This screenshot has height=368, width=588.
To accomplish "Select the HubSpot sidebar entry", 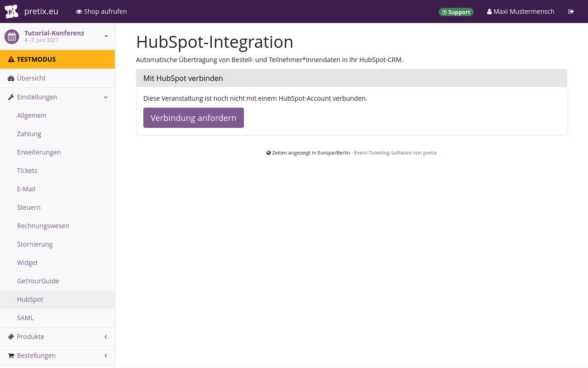I will 57,299.
